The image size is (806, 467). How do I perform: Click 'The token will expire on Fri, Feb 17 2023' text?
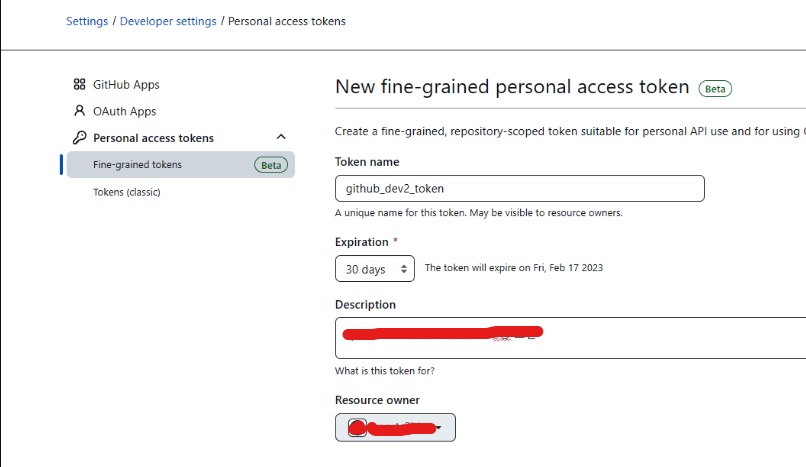tap(514, 268)
